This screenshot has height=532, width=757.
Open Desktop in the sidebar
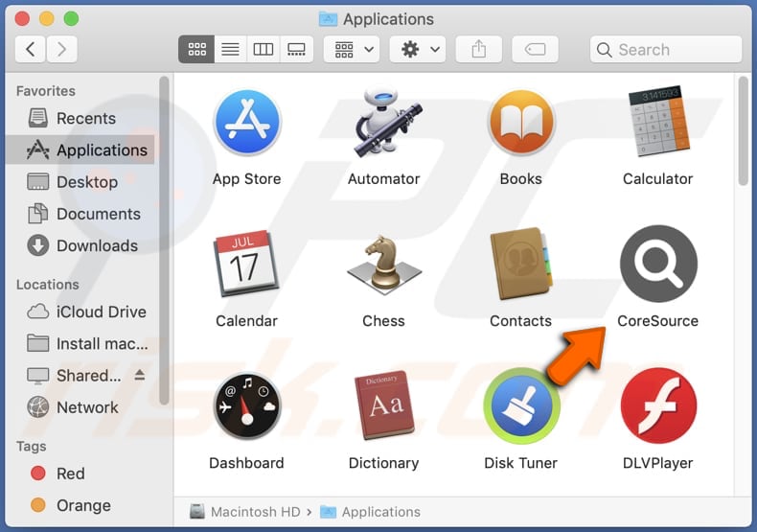80,182
